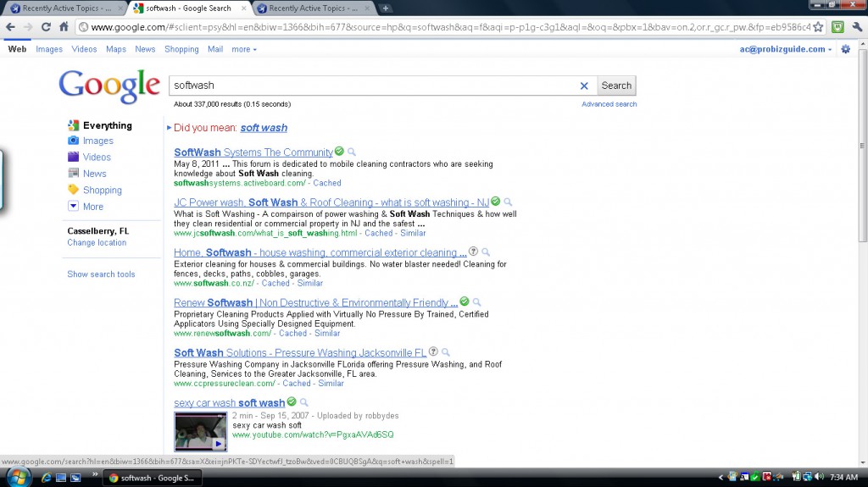The width and height of the screenshot is (868, 487).
Task: Preview sexy car wash result with magnifier icon
Action: (304, 402)
